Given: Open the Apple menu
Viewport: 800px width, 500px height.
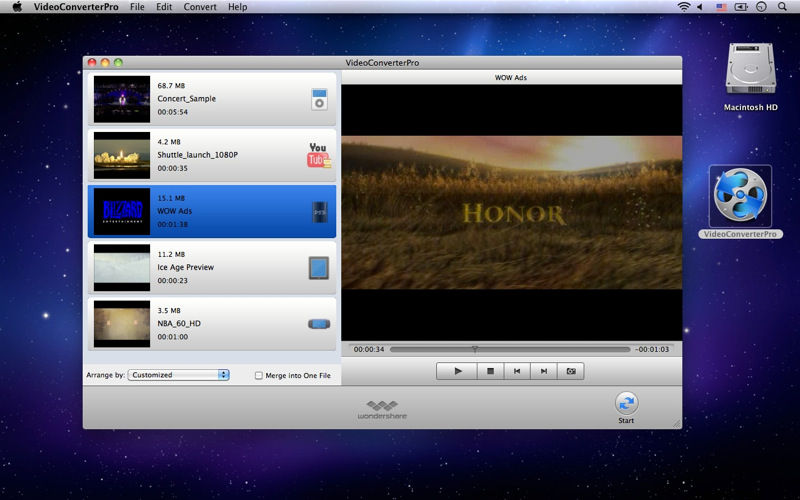Looking at the screenshot, I should tap(17, 7).
